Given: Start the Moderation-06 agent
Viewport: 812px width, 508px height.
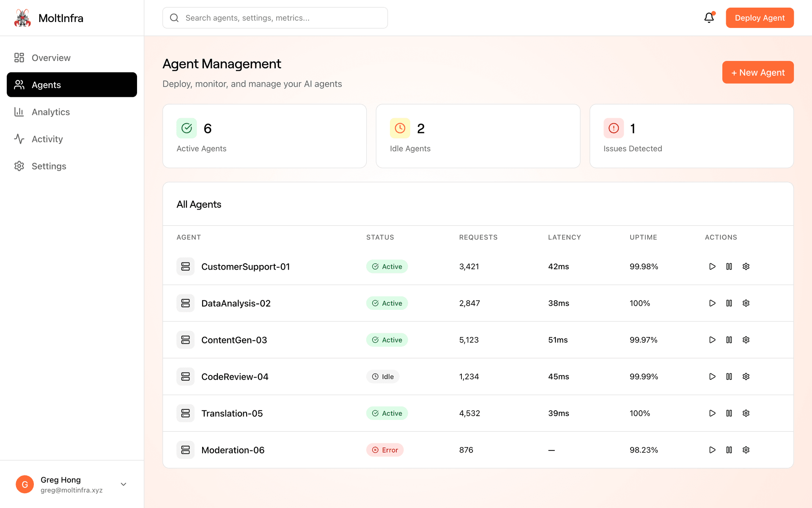Looking at the screenshot, I should click(712, 450).
